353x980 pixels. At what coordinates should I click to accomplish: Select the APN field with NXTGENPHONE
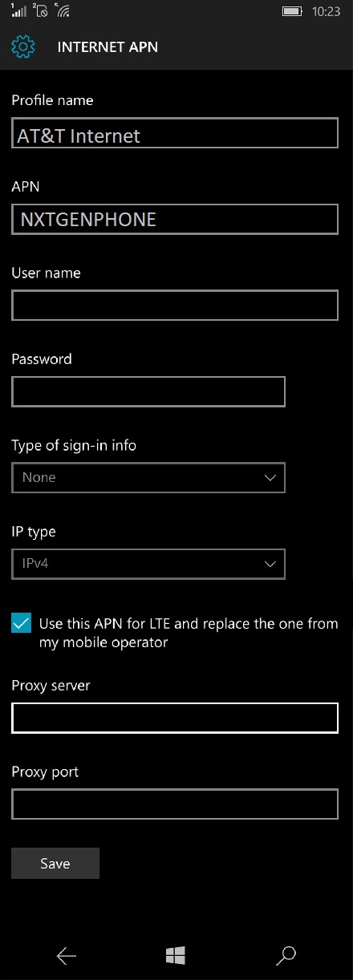click(175, 219)
